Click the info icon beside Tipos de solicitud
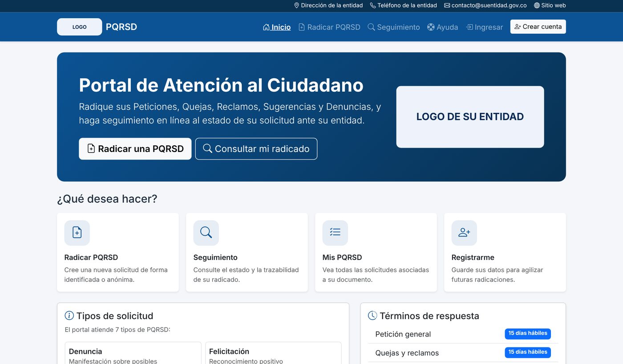The height and width of the screenshot is (364, 623). coord(69,316)
